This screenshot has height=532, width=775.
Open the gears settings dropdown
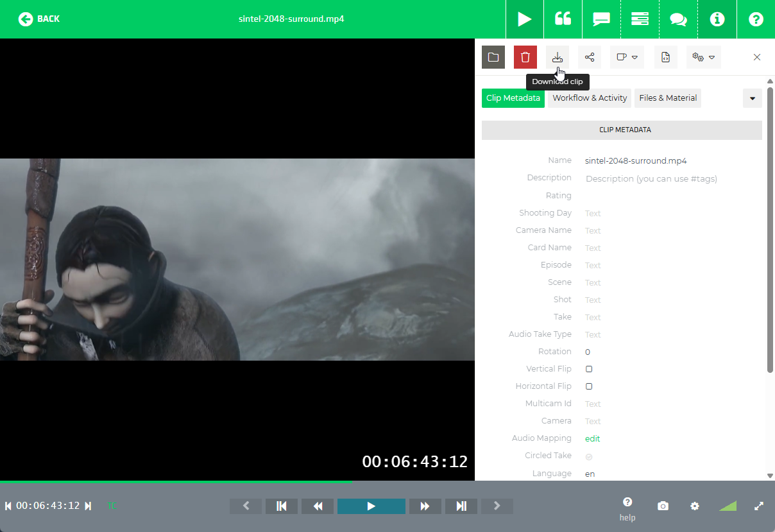(x=704, y=57)
